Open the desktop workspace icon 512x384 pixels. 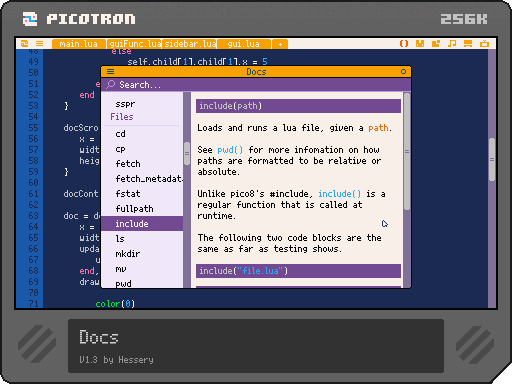click(x=468, y=43)
